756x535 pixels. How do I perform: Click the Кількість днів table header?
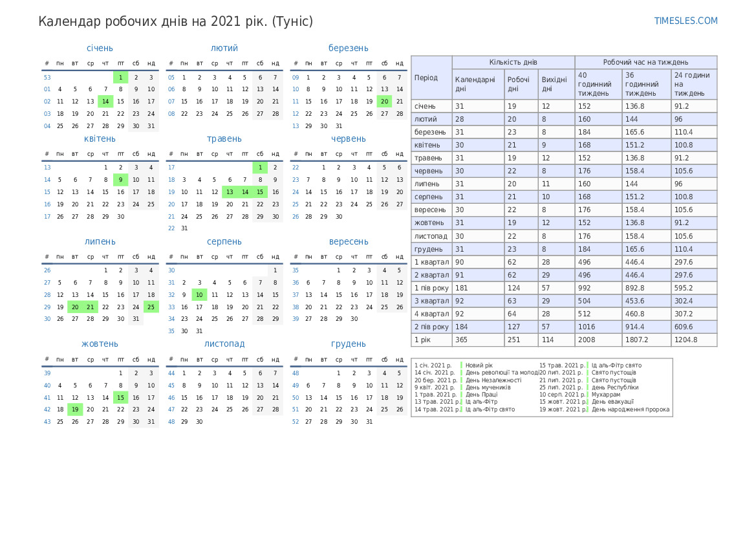tap(513, 62)
